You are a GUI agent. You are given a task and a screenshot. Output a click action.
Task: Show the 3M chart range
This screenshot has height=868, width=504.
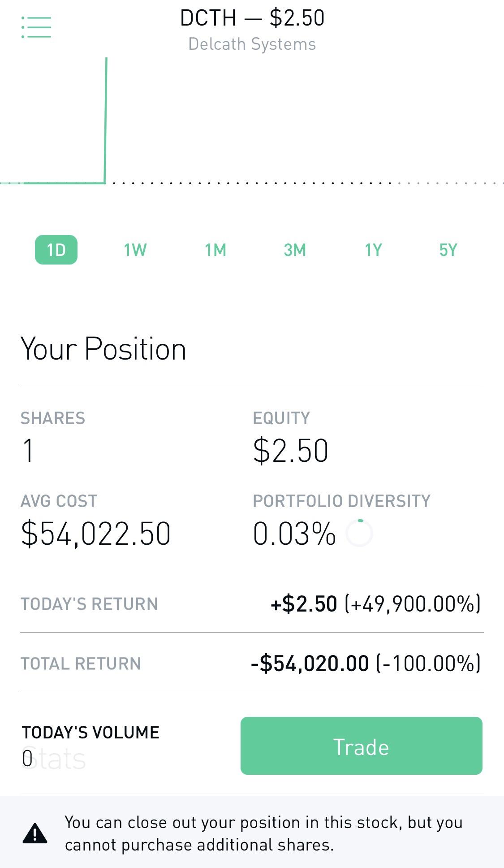coord(295,250)
